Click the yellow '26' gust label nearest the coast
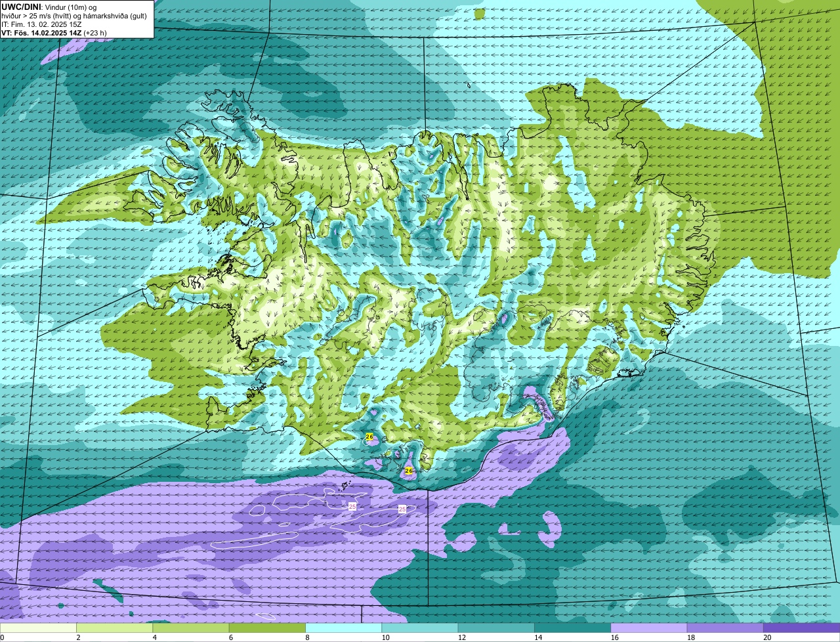Image resolution: width=840 pixels, height=642 pixels. pos(409,471)
